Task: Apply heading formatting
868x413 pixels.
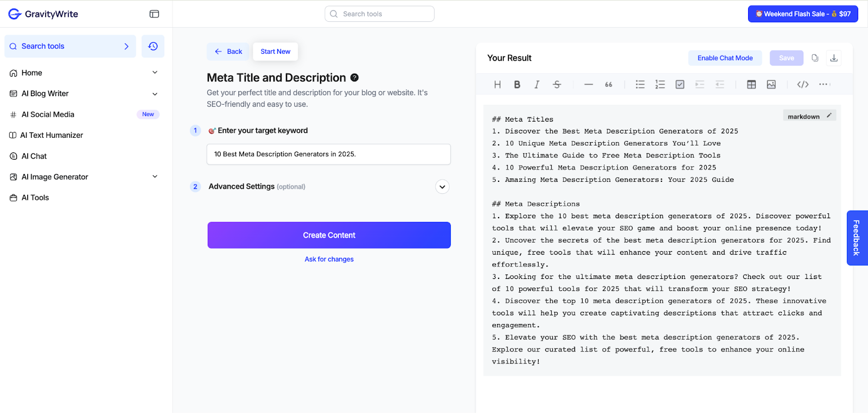Action: (497, 85)
